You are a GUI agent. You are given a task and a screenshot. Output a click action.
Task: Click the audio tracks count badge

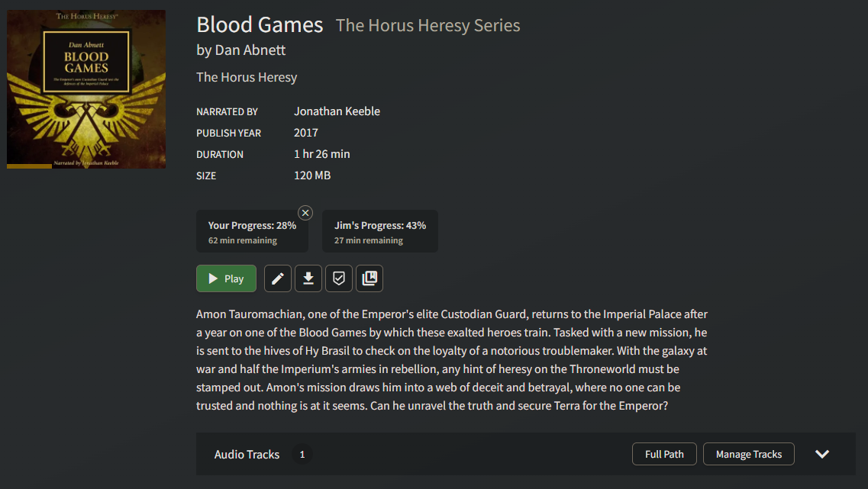[302, 454]
